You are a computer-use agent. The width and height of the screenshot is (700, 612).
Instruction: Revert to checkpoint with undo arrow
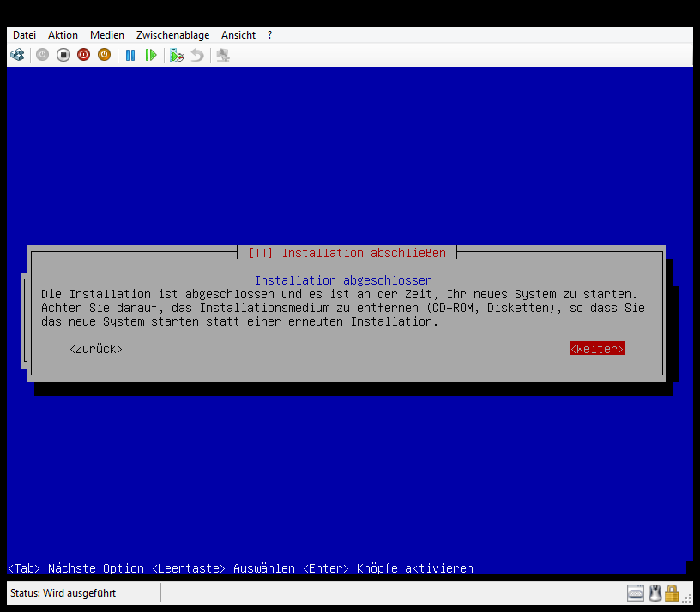[x=197, y=55]
